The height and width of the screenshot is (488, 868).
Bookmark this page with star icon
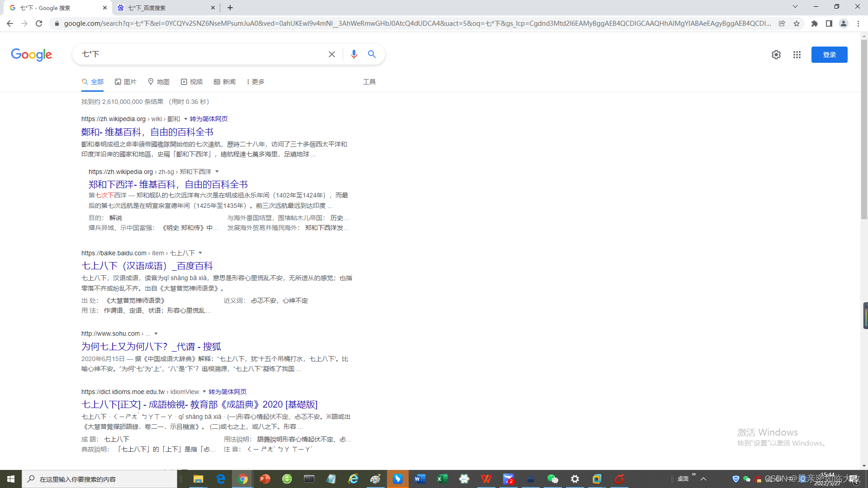pyautogui.click(x=797, y=23)
